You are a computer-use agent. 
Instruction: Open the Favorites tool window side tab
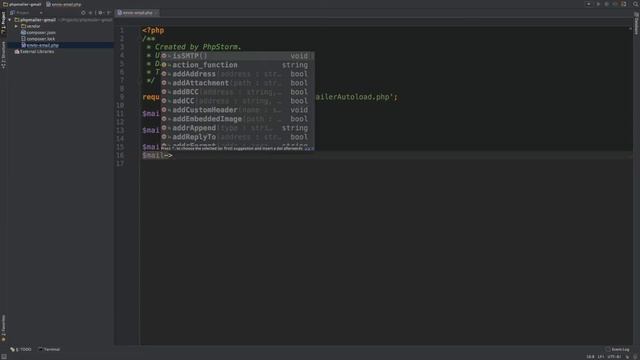[4, 328]
